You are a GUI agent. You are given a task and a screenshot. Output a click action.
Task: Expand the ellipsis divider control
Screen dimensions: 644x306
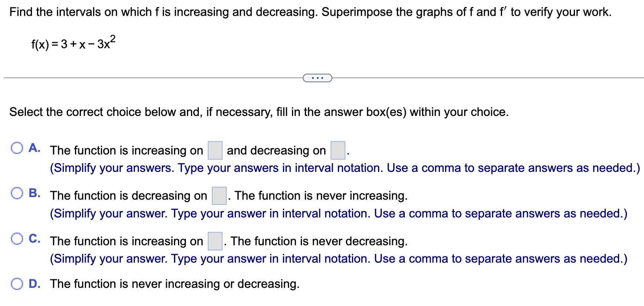click(318, 78)
